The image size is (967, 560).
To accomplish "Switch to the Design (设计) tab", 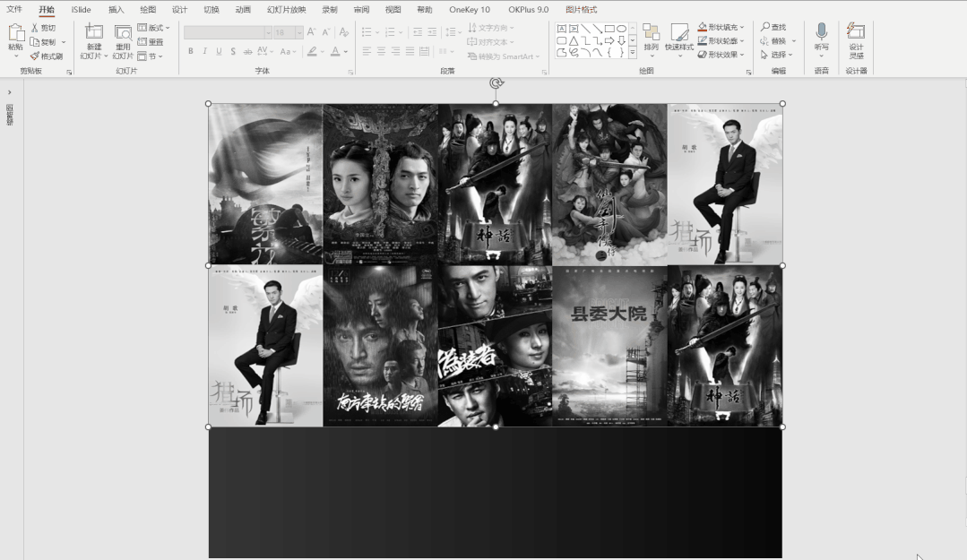I will 179,9.
